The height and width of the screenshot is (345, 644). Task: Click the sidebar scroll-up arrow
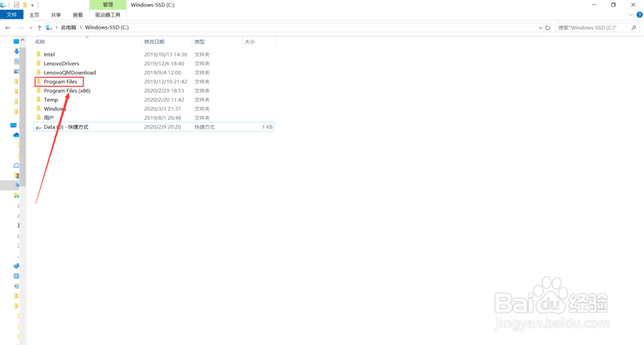(23, 41)
